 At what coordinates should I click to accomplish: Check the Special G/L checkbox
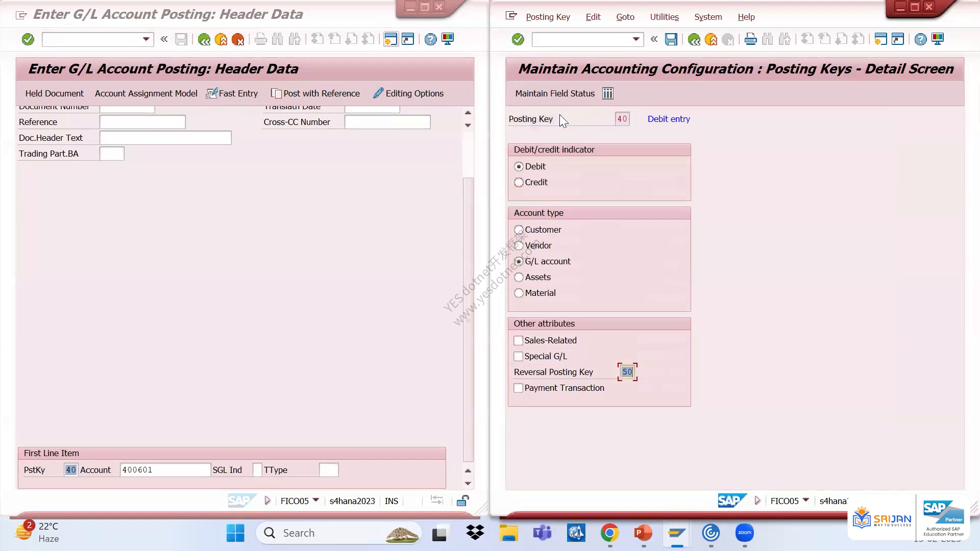pos(519,356)
